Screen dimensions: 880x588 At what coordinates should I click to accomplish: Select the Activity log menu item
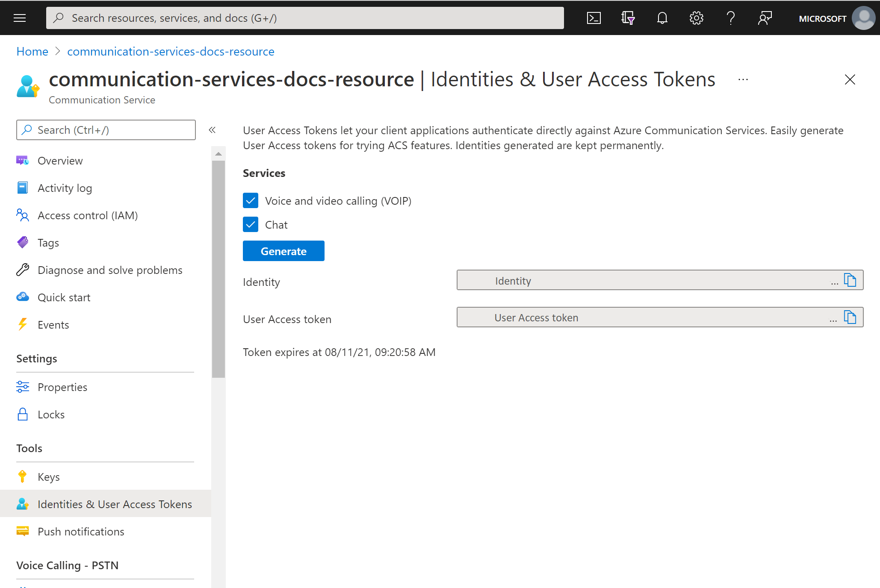click(65, 188)
